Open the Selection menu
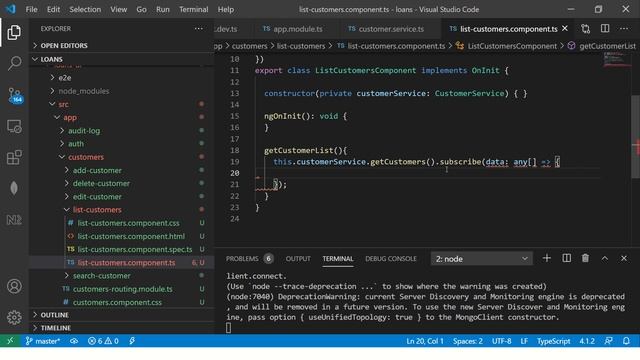 tap(85, 9)
